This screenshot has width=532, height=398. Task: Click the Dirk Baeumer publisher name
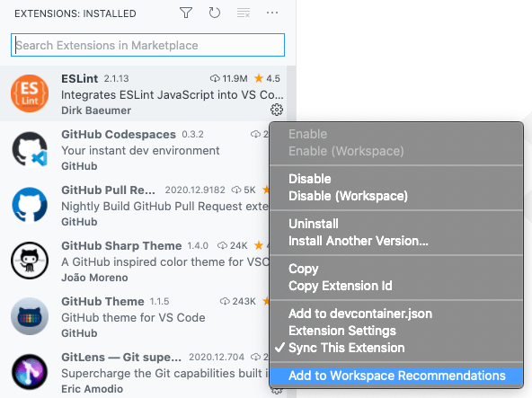click(96, 111)
